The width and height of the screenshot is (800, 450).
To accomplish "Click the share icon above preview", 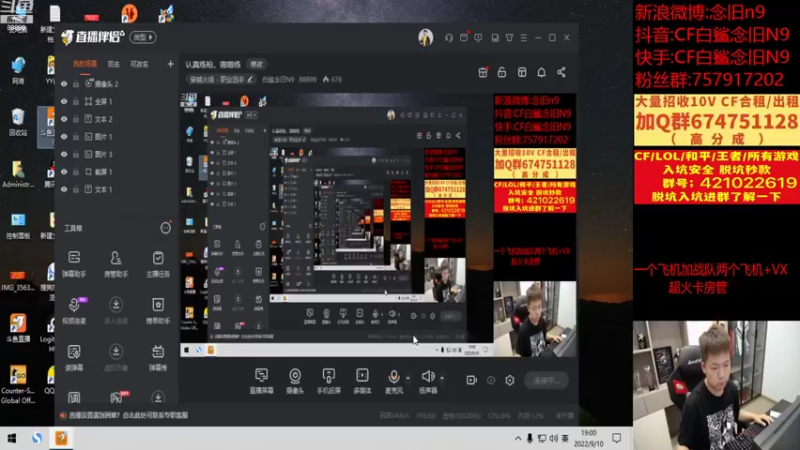I will 561,72.
